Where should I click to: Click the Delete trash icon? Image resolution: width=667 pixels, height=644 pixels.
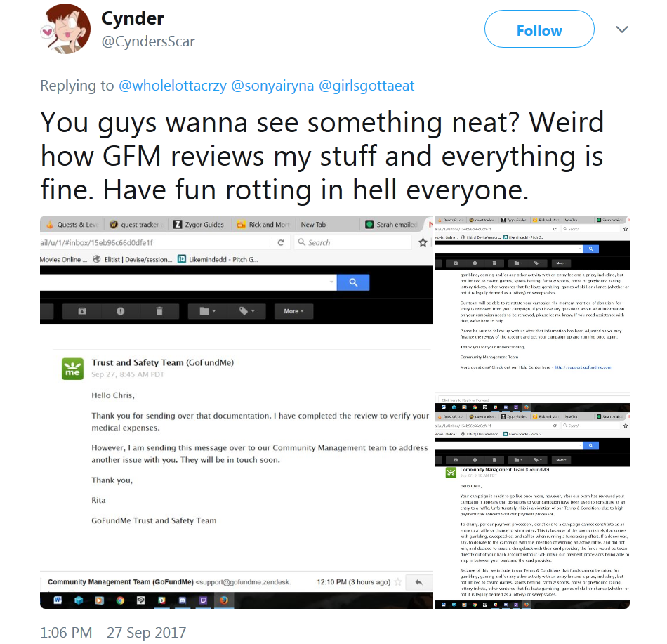tap(159, 311)
